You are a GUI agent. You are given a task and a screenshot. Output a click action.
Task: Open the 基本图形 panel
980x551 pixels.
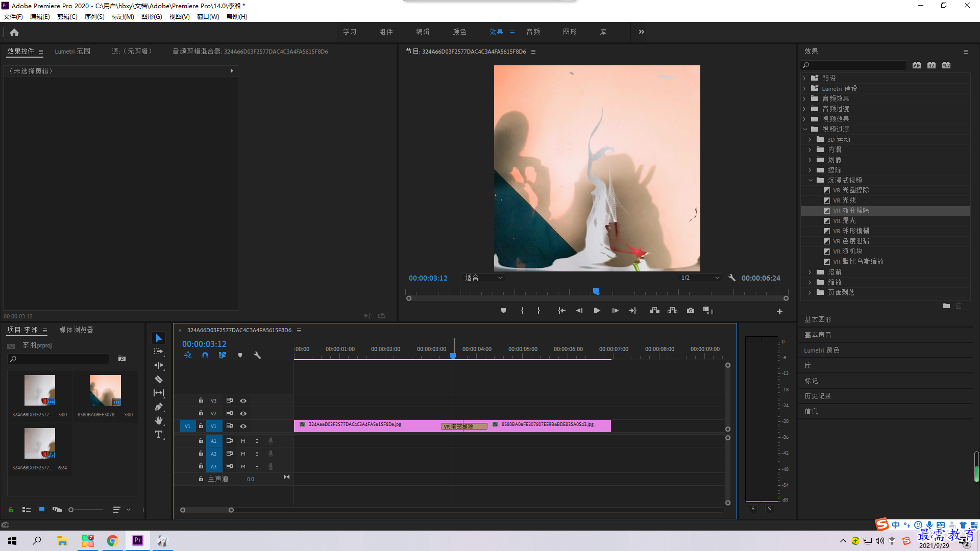tap(818, 319)
